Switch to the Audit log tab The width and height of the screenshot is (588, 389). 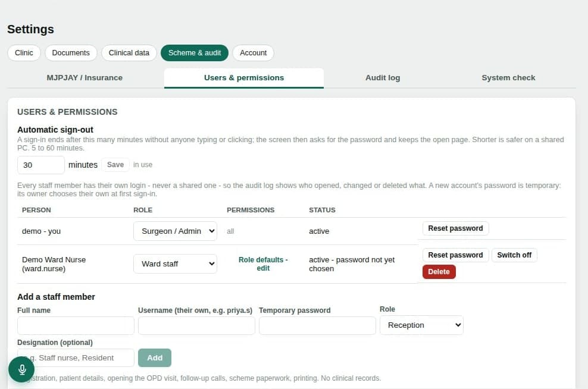coord(383,78)
